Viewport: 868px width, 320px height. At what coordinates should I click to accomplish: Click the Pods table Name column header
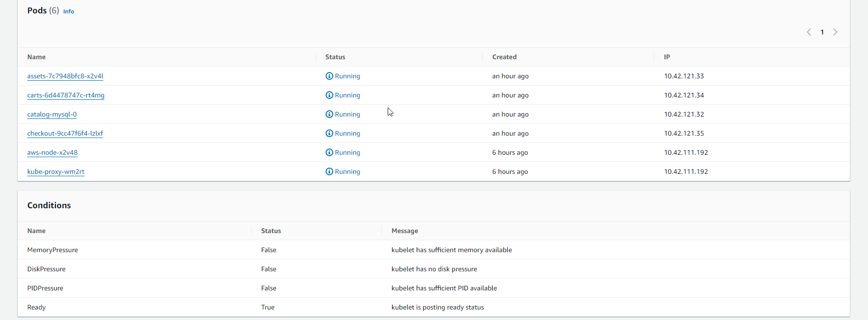click(x=36, y=57)
